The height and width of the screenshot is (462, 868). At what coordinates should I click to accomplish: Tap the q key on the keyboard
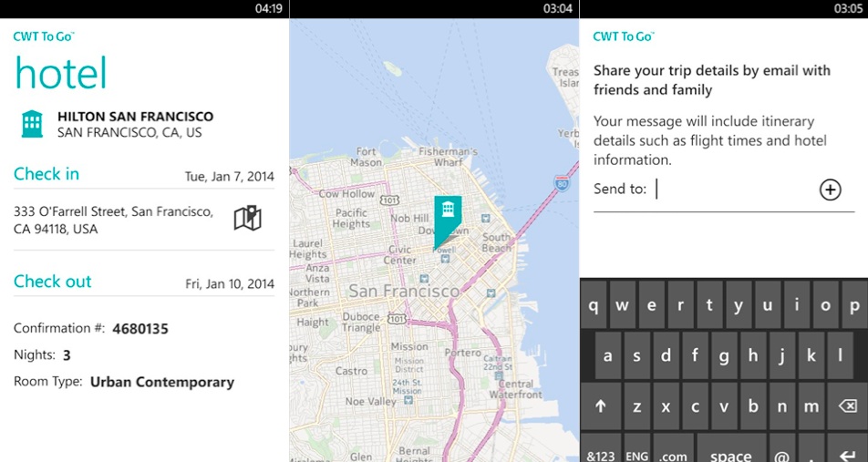click(x=594, y=305)
